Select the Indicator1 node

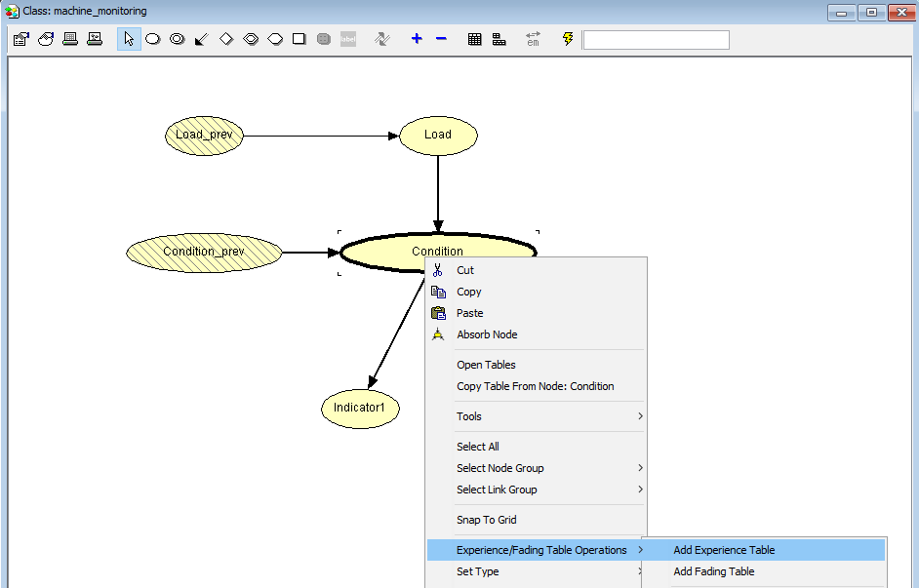pyautogui.click(x=360, y=409)
